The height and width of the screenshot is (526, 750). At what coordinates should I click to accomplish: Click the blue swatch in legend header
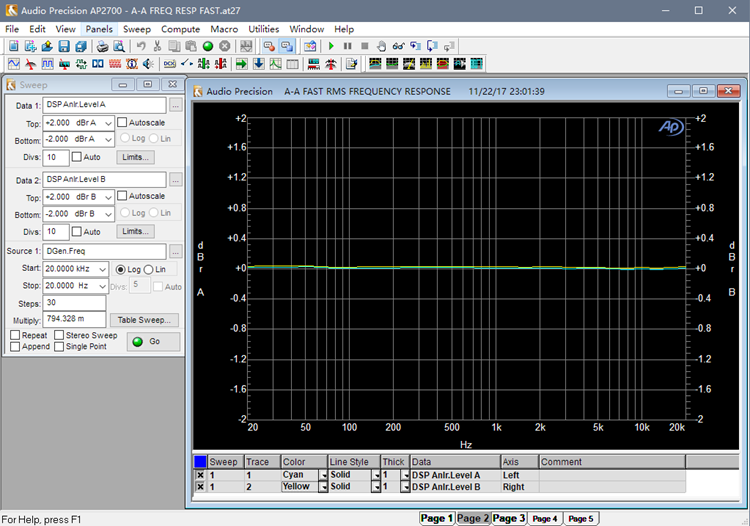pyautogui.click(x=200, y=462)
